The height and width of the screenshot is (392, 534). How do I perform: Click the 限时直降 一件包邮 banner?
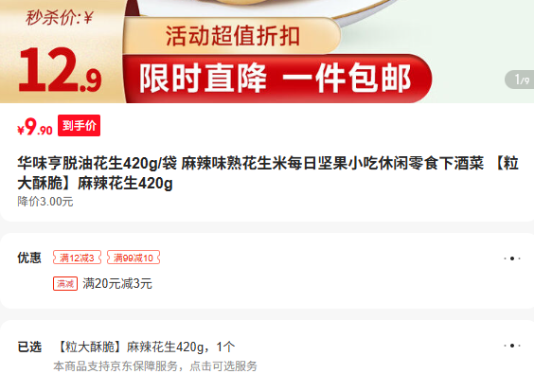276,79
